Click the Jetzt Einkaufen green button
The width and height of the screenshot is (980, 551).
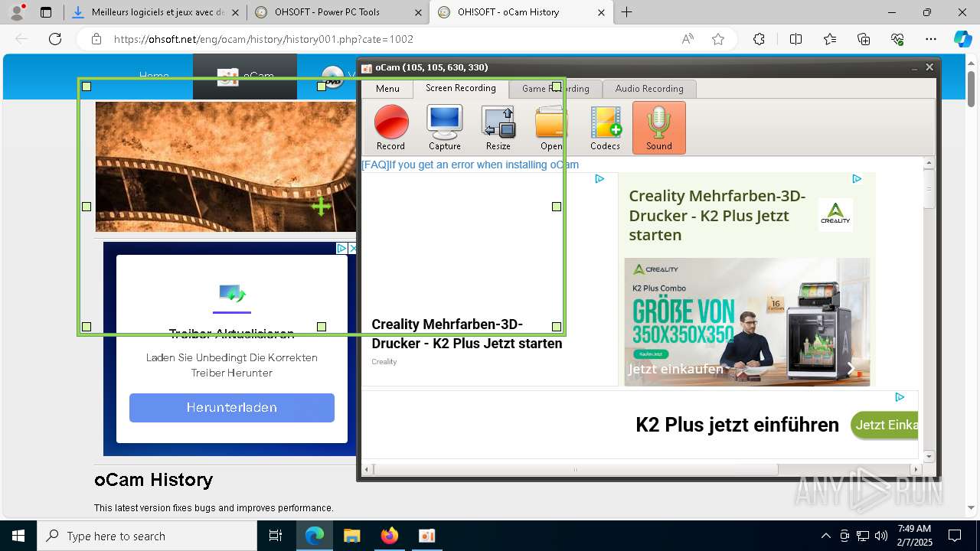click(885, 425)
